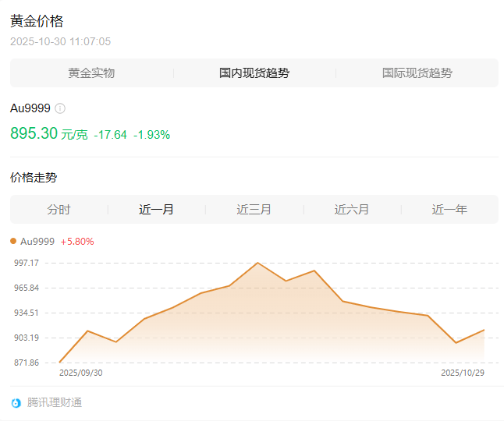The height and width of the screenshot is (421, 504).
Task: Click the 2025/09/30 start date label
Action: point(81,373)
